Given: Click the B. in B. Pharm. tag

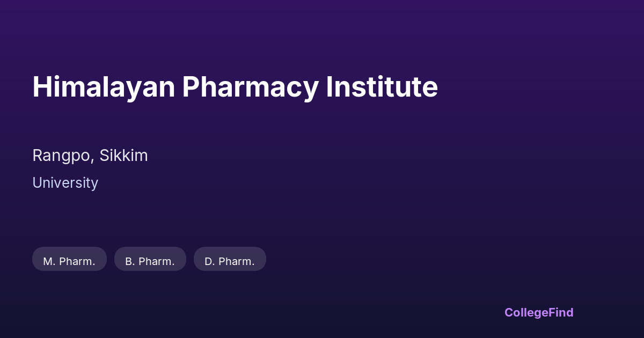Looking at the screenshot, I should click(x=130, y=261).
